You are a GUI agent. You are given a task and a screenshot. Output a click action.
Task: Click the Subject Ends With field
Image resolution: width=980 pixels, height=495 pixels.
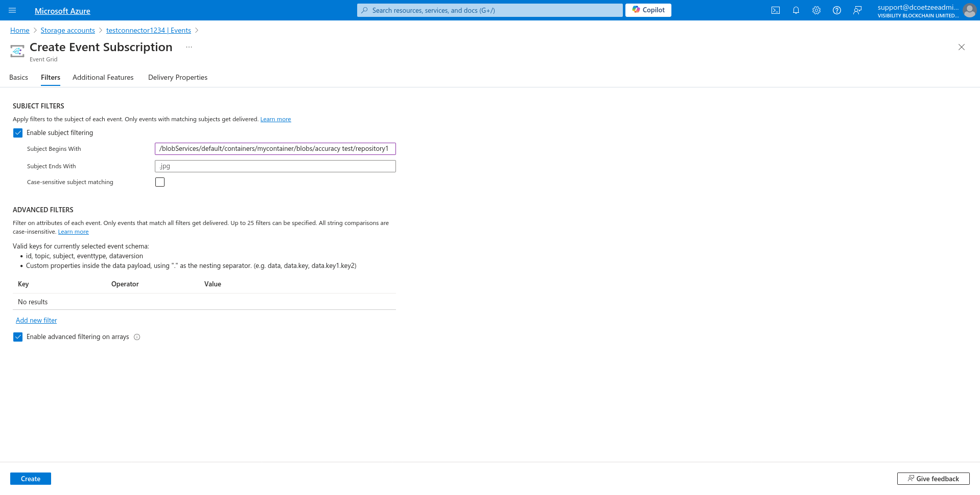click(275, 166)
